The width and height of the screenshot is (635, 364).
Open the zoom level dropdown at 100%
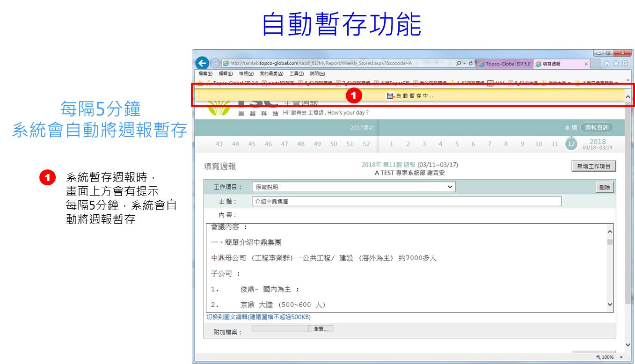pyautogui.click(x=621, y=357)
